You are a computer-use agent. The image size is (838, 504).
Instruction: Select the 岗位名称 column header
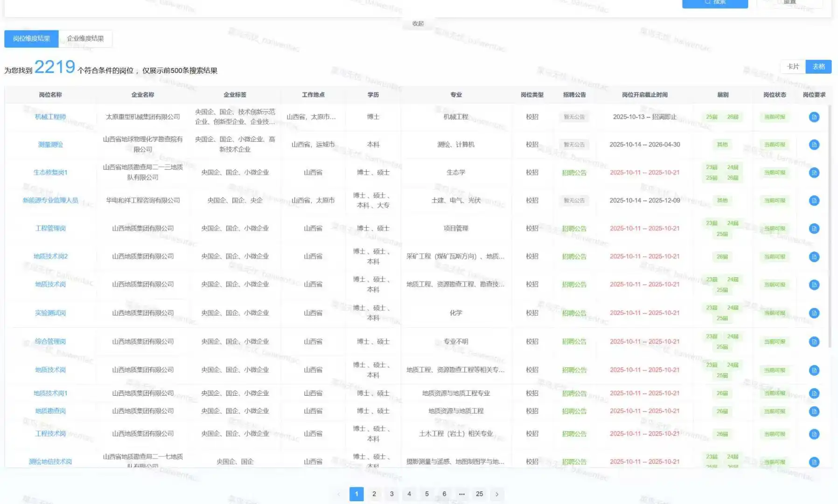[x=50, y=95]
